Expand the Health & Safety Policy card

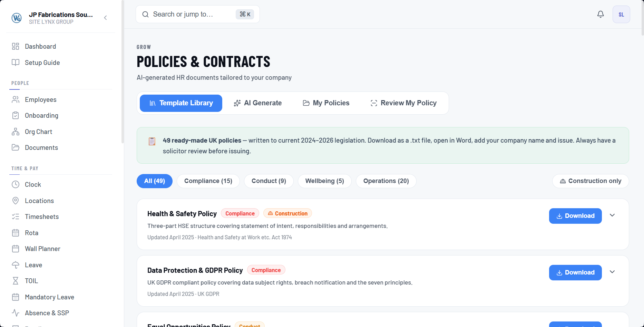click(612, 215)
